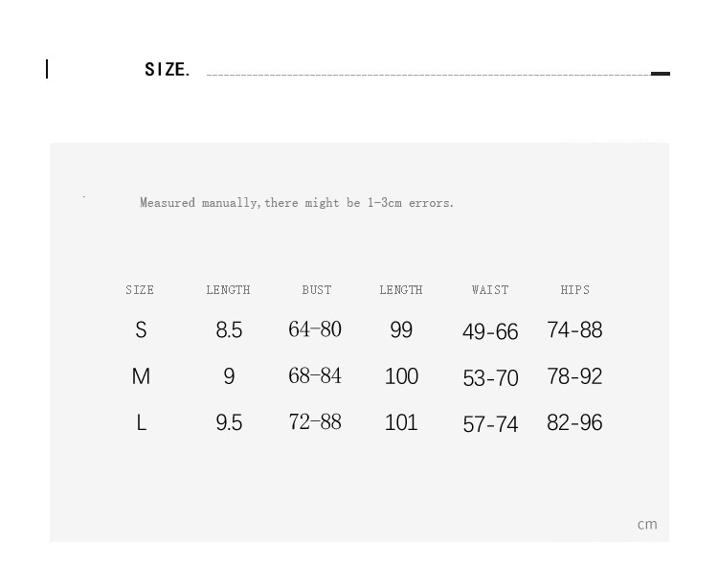Select the BUST column header

[317, 290]
